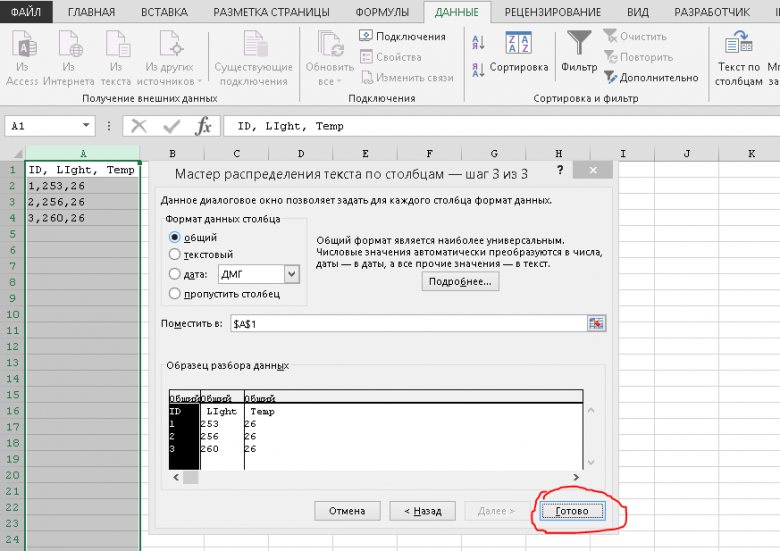
Task: Click the confirm checkmark in formula bar
Action: (172, 126)
